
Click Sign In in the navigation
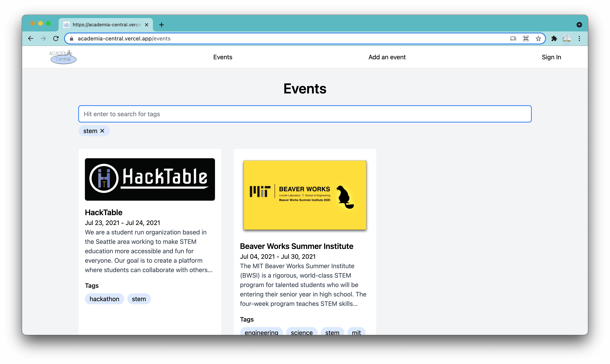tap(551, 57)
